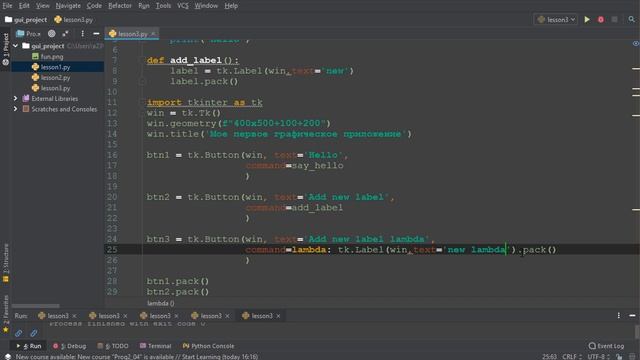The width and height of the screenshot is (640, 360).
Task: Open the Navigate menu
Action: pyautogui.click(x=68, y=6)
